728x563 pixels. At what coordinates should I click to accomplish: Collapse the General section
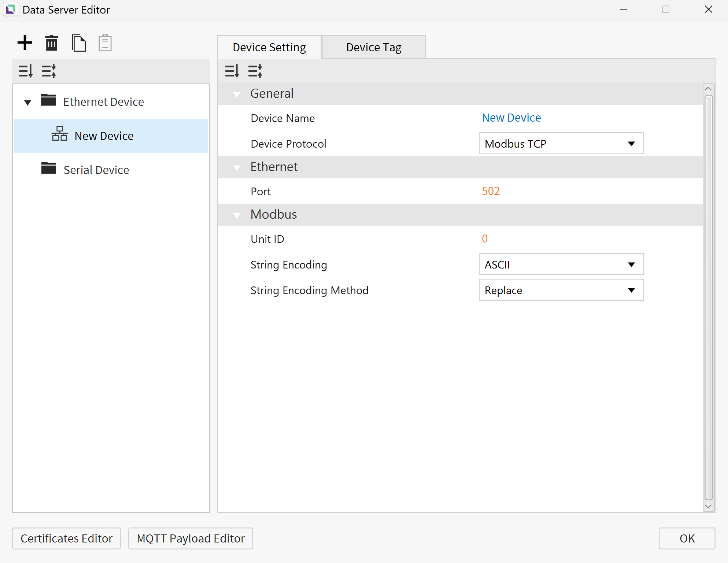pyautogui.click(x=237, y=95)
